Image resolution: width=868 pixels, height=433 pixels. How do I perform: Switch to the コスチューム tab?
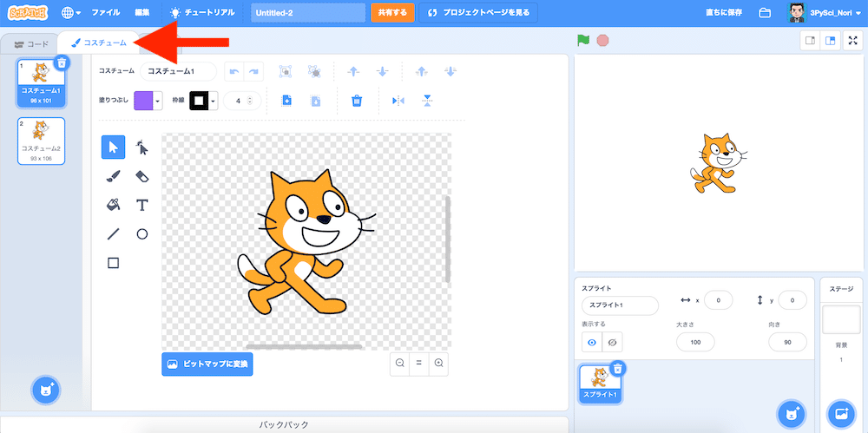99,43
